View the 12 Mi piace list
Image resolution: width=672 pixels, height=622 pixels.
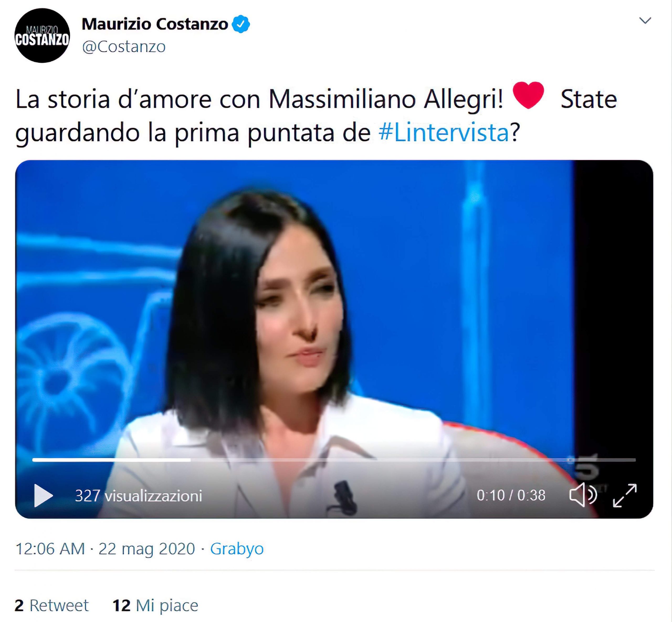(x=155, y=605)
